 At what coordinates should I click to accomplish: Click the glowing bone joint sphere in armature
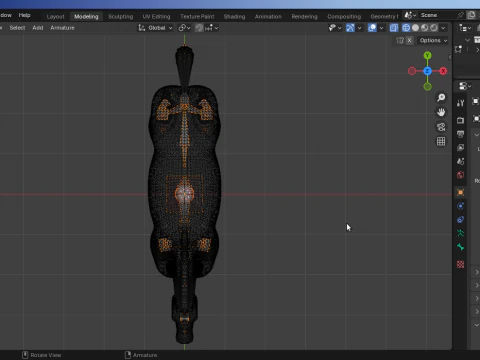pos(184,193)
